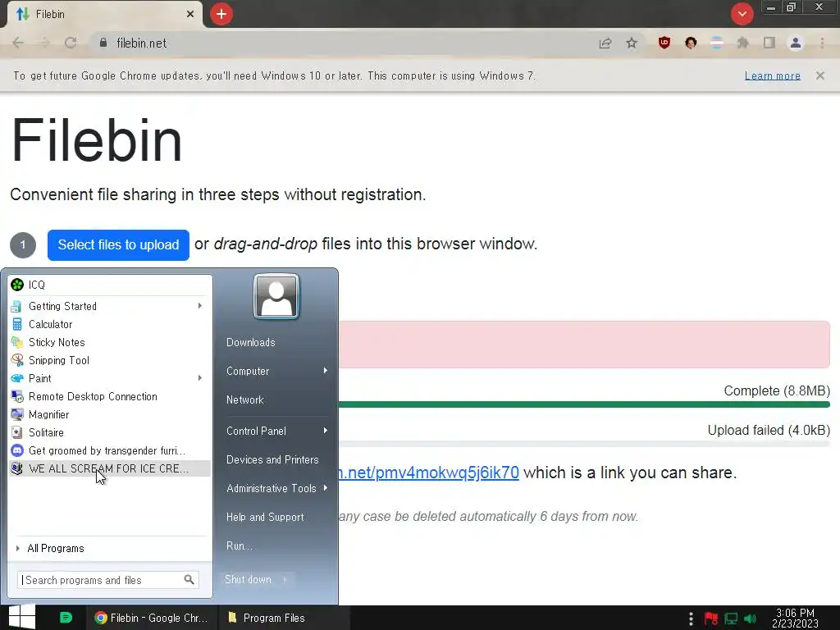Launch the Snipping Tool

(x=110, y=360)
